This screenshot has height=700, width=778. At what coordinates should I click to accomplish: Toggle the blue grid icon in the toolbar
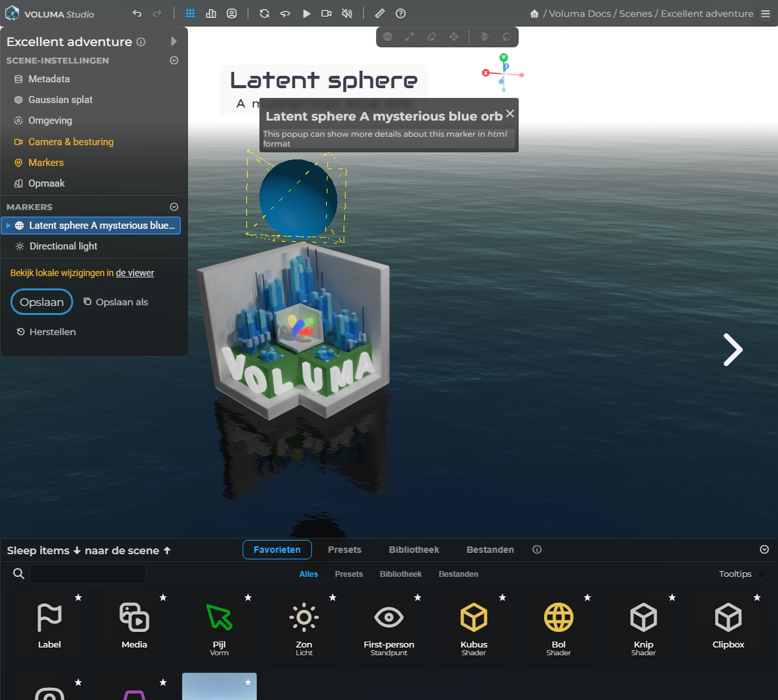(x=191, y=14)
